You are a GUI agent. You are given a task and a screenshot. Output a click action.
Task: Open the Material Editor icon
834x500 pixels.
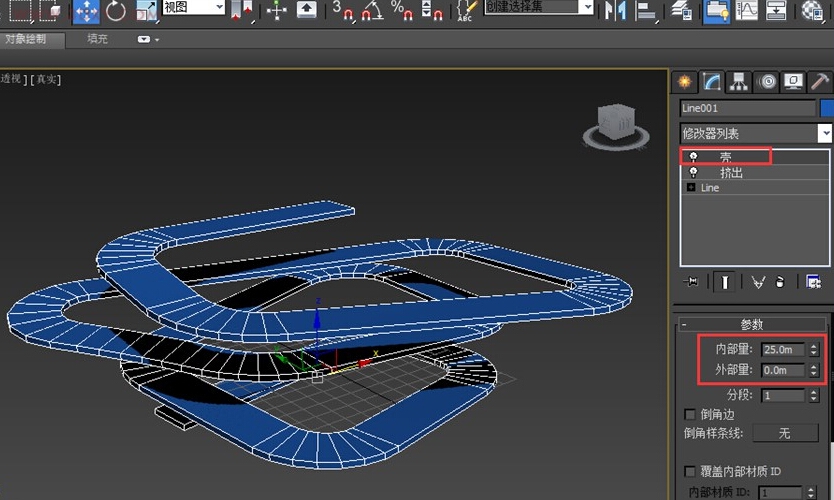click(x=812, y=11)
